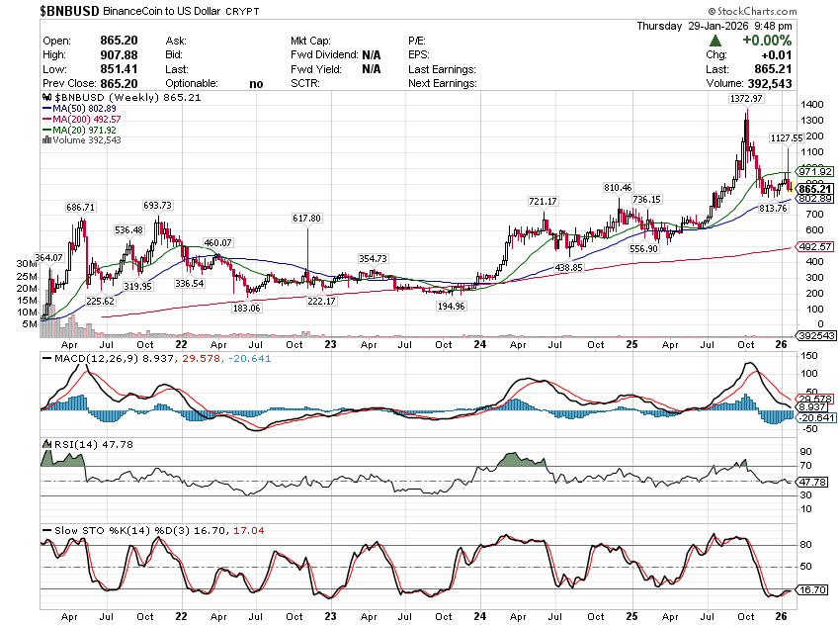Click the red MA(200) legend entry
The width and height of the screenshot is (840, 626).
[81, 121]
